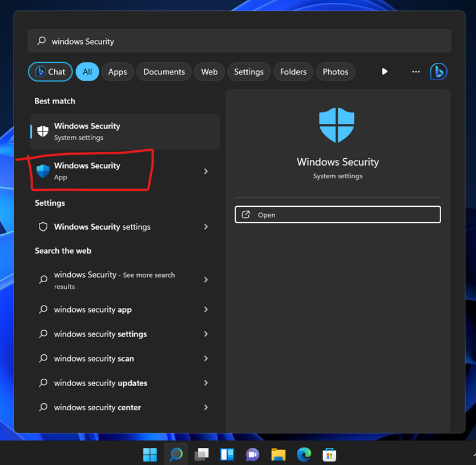Launch Microsoft Edge from the taskbar
Viewport: 476px width, 465px height.
[x=304, y=455]
